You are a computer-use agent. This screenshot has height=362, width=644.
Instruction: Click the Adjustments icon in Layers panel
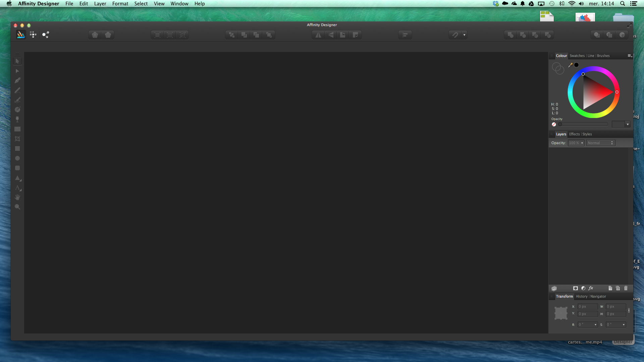coord(583,288)
